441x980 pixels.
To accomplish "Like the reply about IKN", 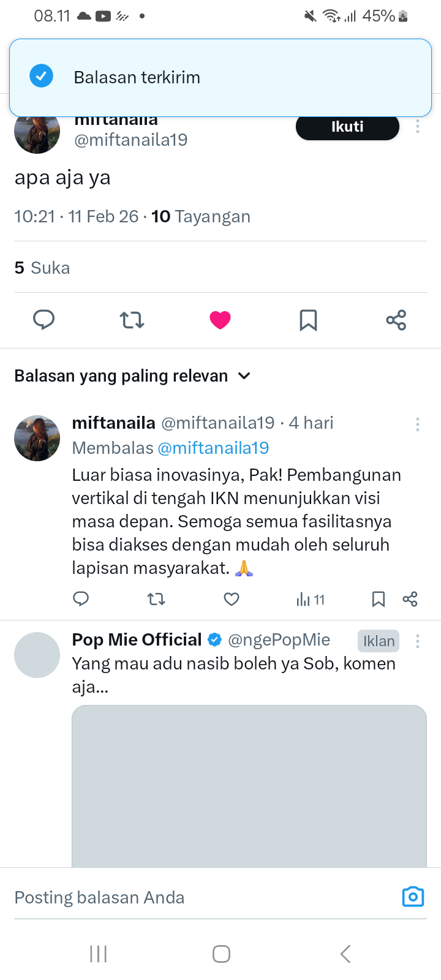I will 232,599.
